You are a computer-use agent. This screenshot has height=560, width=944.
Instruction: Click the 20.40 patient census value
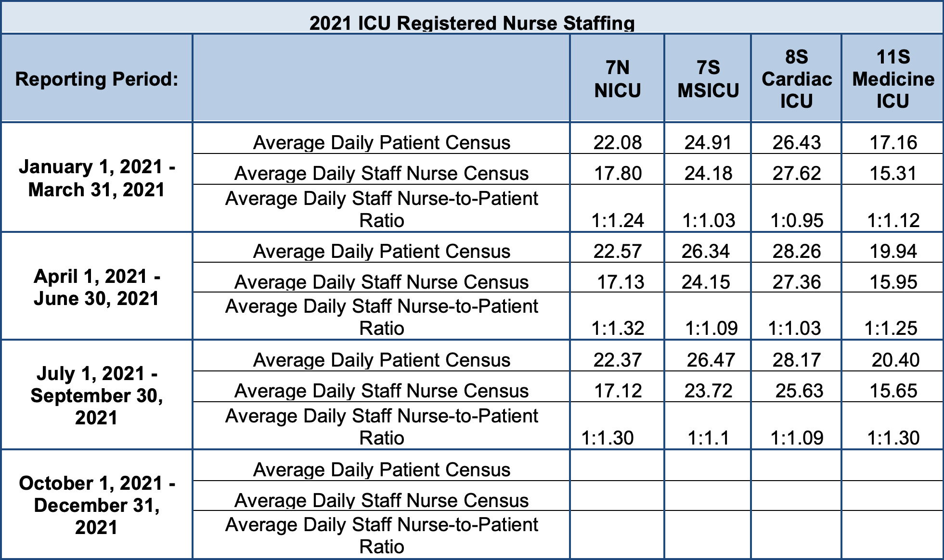point(895,360)
